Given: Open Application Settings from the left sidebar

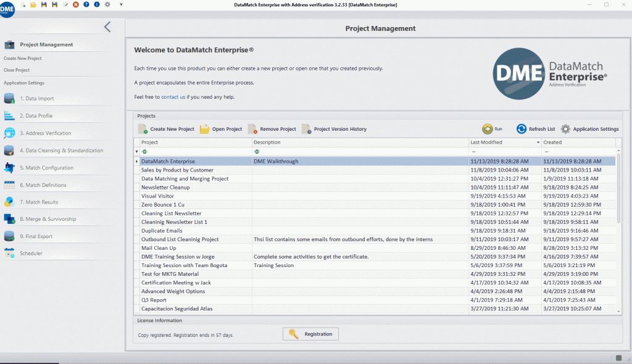Looking at the screenshot, I should (x=24, y=83).
